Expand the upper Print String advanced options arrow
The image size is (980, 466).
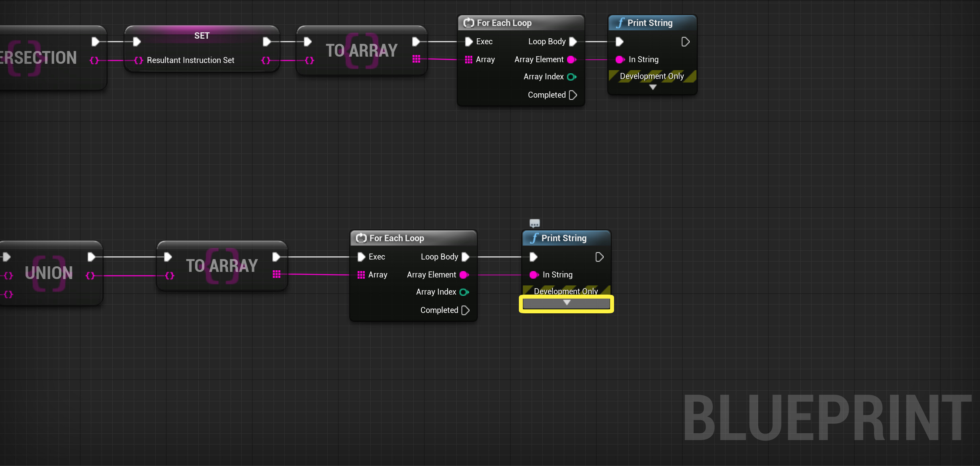click(x=652, y=87)
